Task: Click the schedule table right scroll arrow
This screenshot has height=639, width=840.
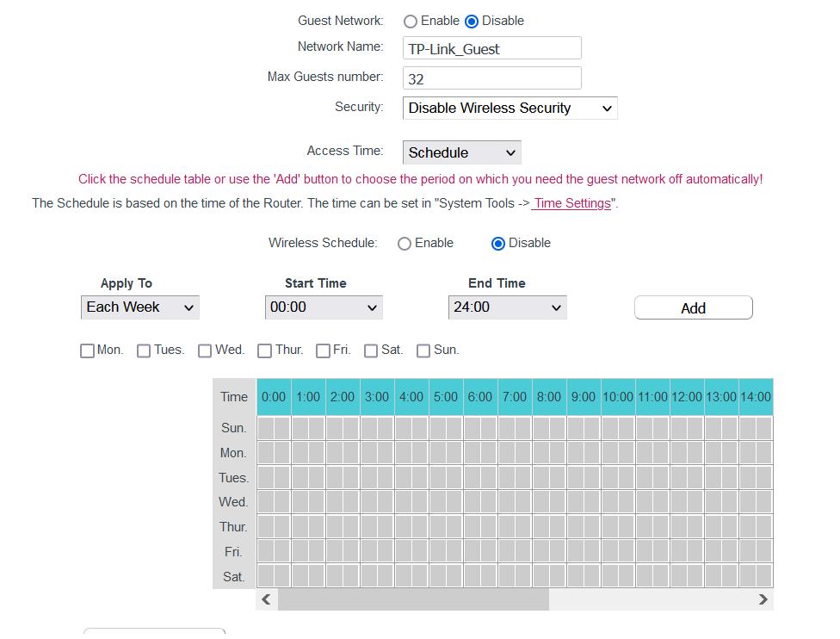Action: coord(763,599)
